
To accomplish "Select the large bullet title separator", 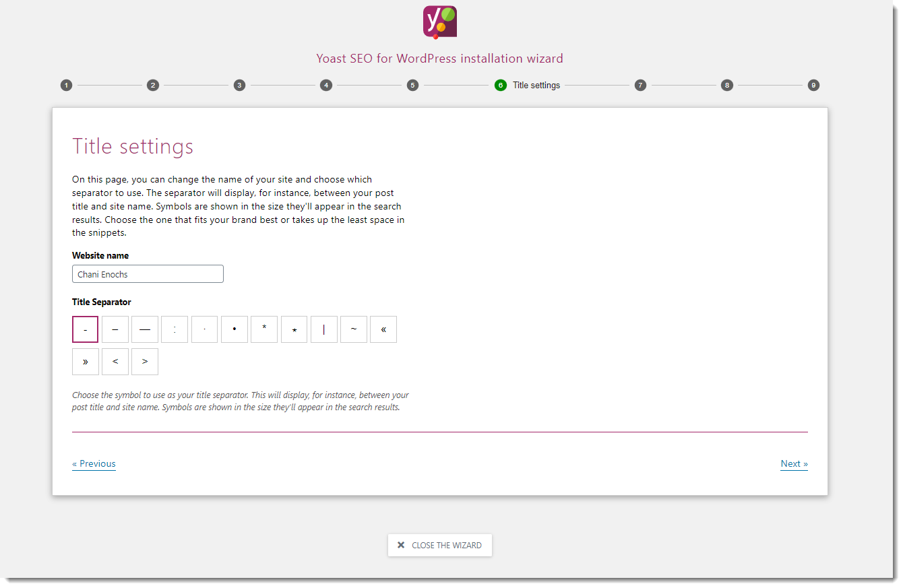I will point(235,329).
